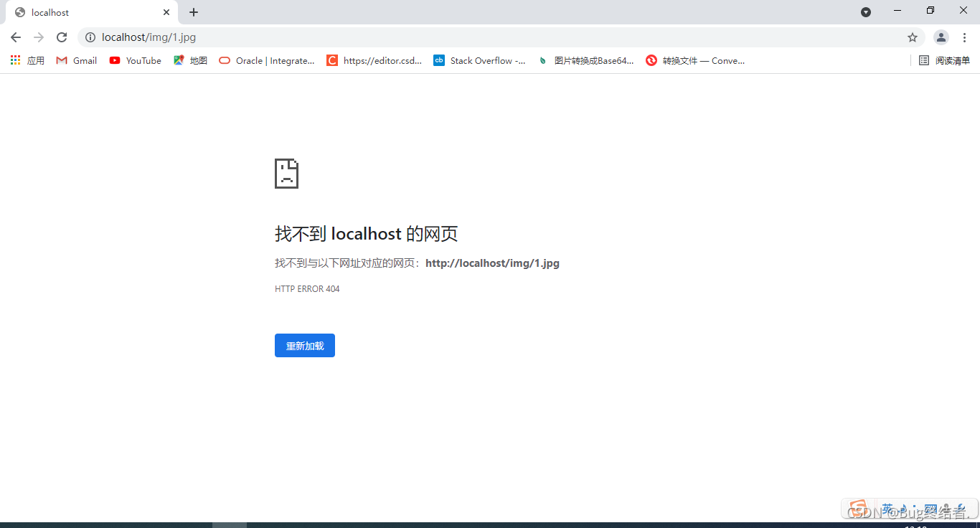
Task: Open the Gmail bookmark link
Action: 75,60
